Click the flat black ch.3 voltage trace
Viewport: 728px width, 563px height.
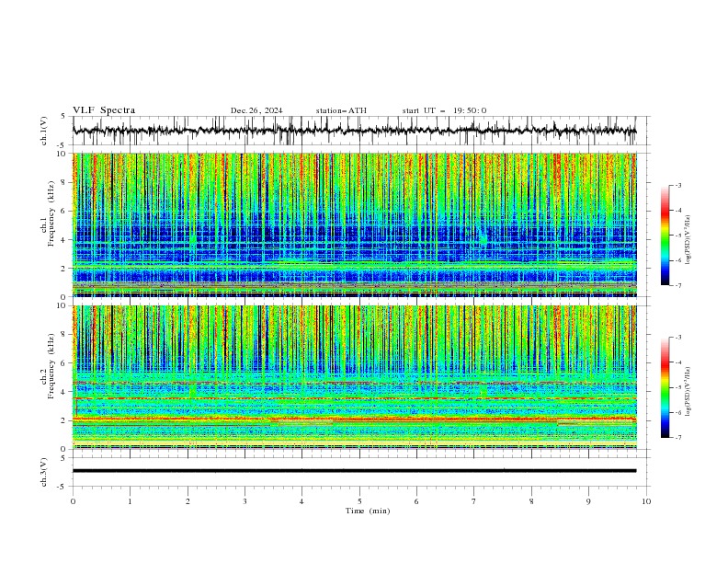[x=354, y=471]
